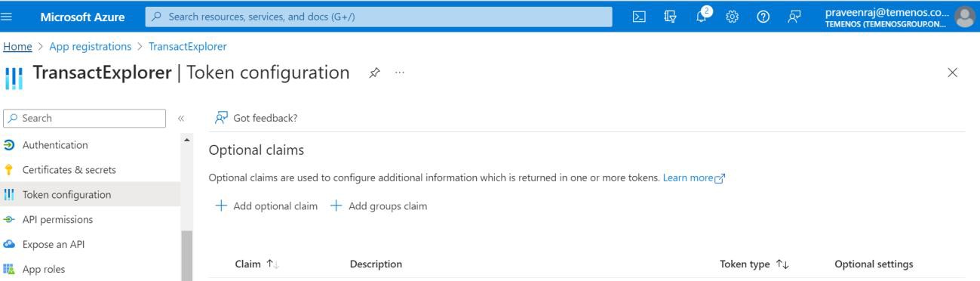Click the top bar feedback icon
Image resolution: width=980 pixels, height=281 pixels.
click(x=794, y=17)
